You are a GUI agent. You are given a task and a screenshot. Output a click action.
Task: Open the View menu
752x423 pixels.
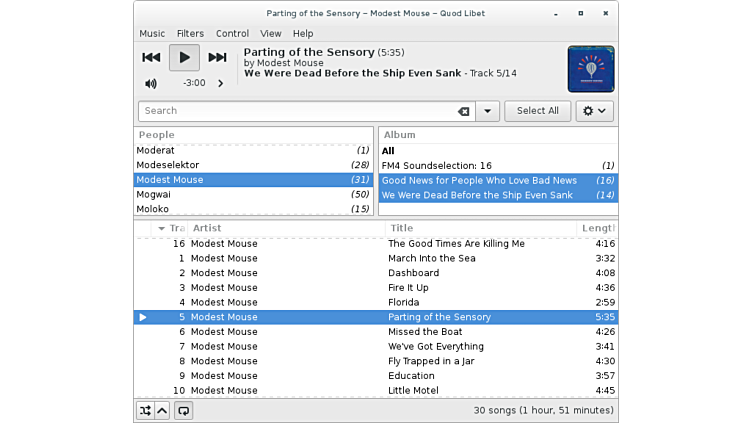tap(270, 34)
